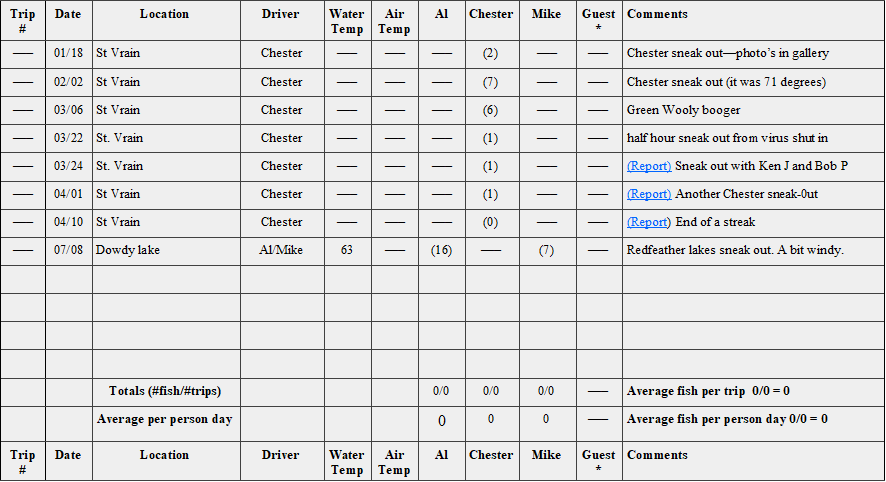Select the 01/18 date cell
The image size is (886, 482).
pyautogui.click(x=68, y=54)
